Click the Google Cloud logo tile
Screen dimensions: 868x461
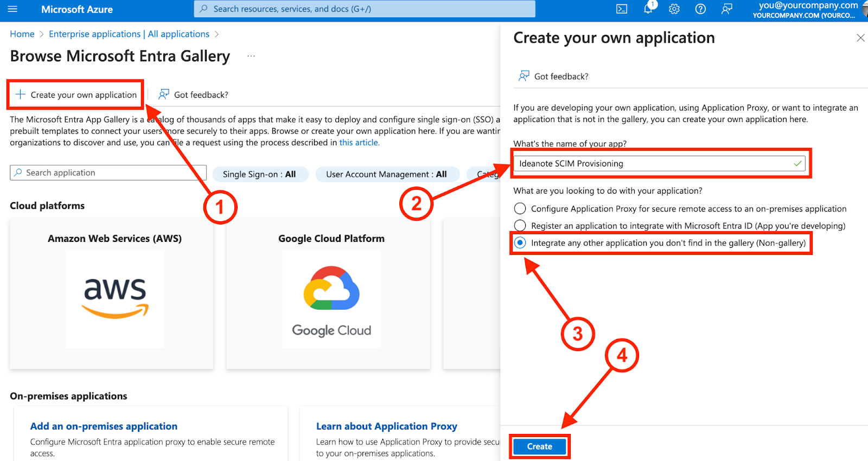coord(331,299)
